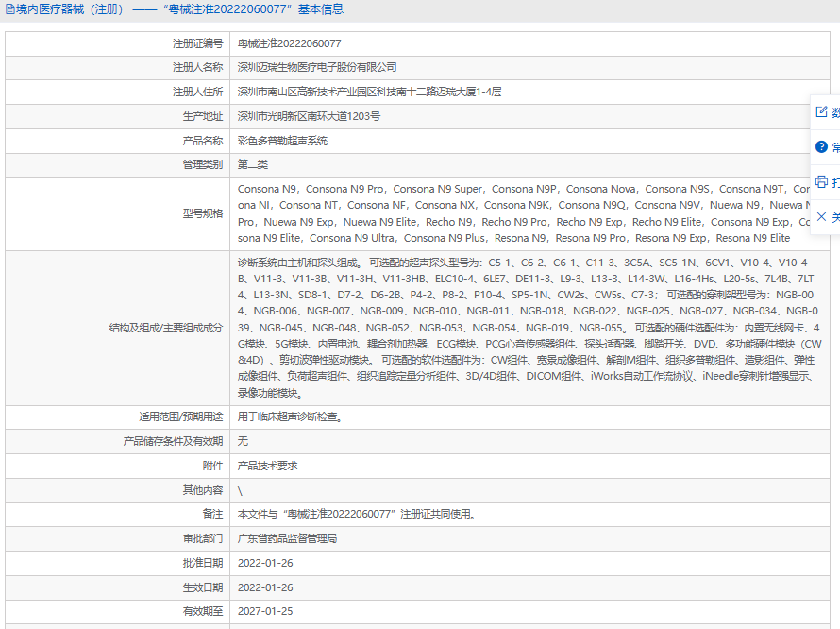840x629 pixels.
Task: Click the 注册人名称 label cell
Action: pos(117,68)
